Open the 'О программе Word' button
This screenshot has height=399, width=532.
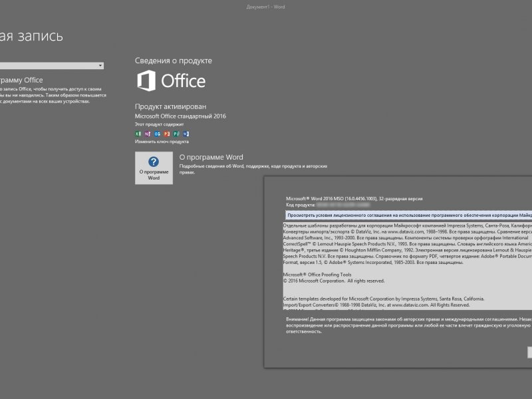[154, 168]
